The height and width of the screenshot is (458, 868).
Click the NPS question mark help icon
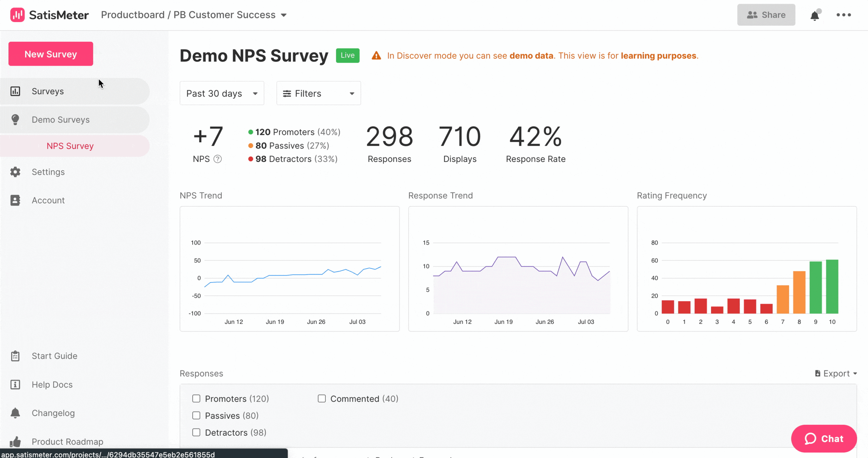(217, 159)
